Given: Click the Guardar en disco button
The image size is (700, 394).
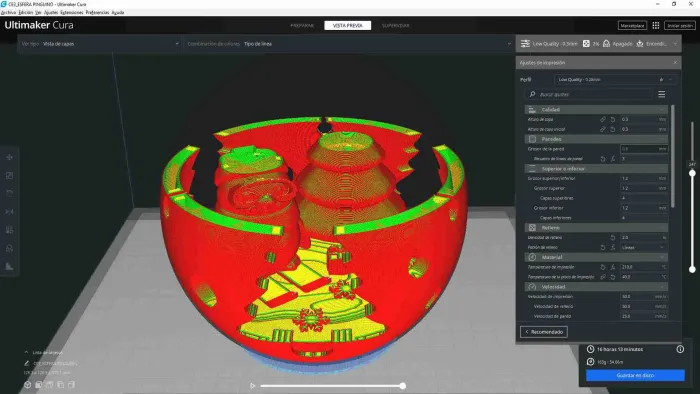Looking at the screenshot, I should 635,375.
